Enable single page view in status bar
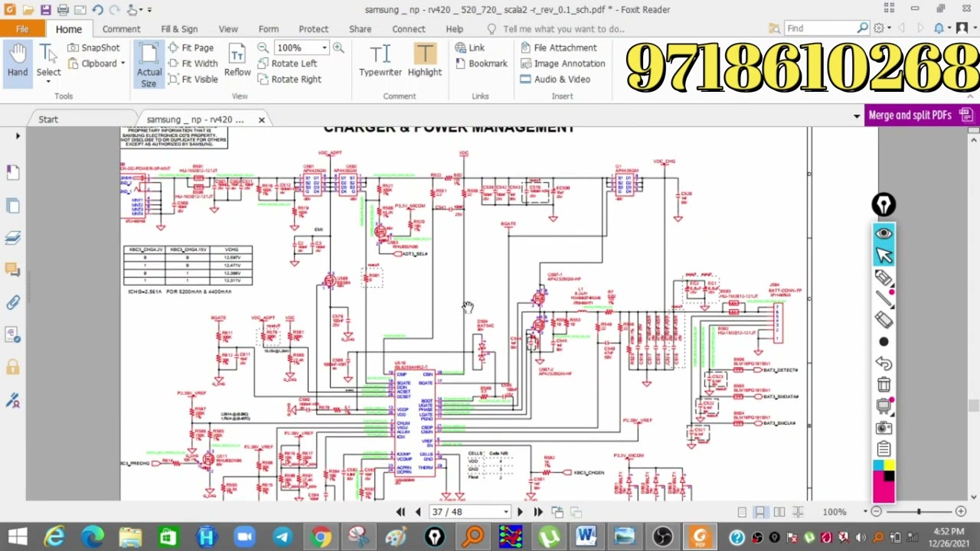 [741, 512]
